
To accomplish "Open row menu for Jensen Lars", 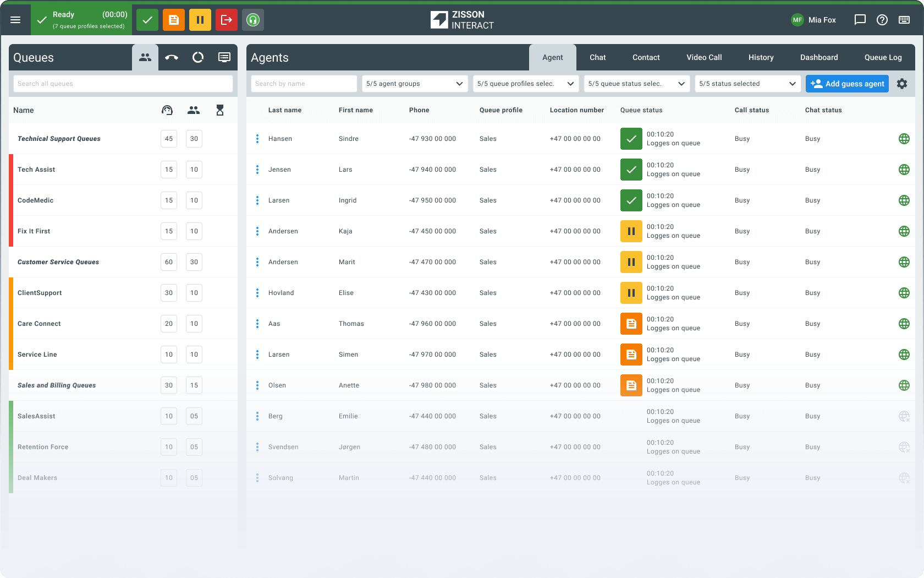I will (x=257, y=170).
